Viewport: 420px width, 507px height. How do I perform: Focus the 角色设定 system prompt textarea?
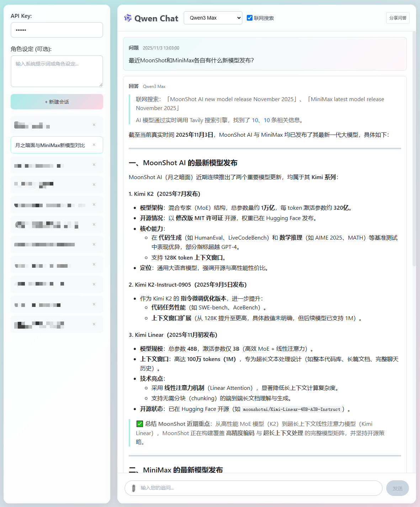[x=57, y=71]
